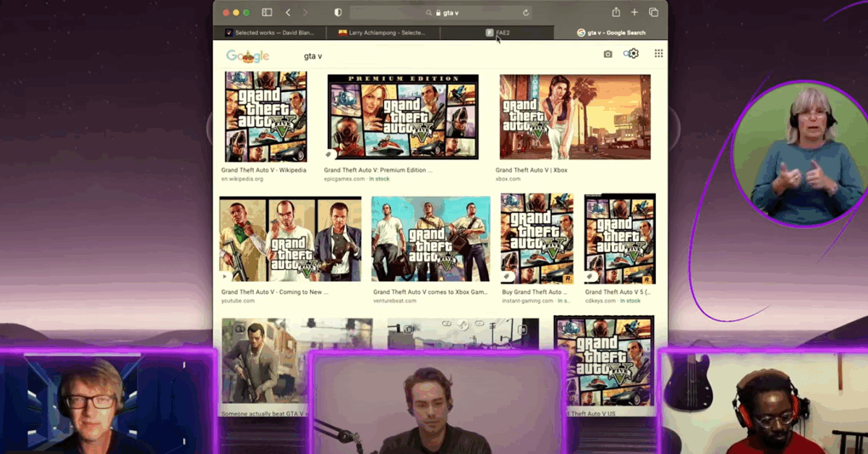Open Google settings gear icon
This screenshot has height=454, width=868.
click(x=634, y=54)
